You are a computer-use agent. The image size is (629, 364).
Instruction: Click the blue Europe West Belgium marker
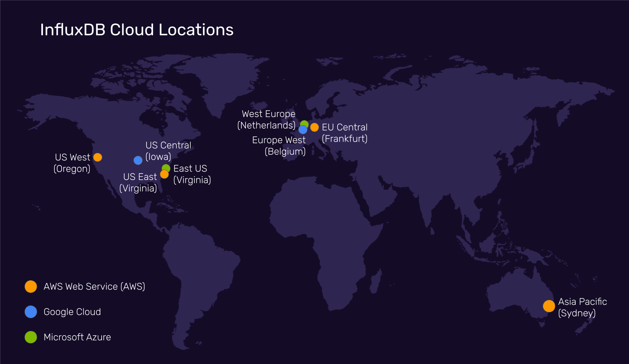(303, 130)
